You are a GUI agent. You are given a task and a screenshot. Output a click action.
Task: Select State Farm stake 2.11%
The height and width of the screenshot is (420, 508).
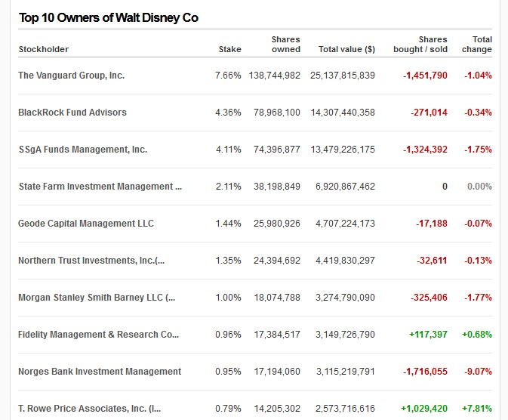[229, 186]
